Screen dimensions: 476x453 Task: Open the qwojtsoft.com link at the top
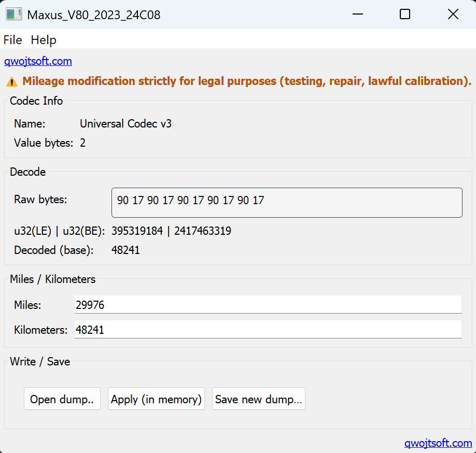coord(38,61)
